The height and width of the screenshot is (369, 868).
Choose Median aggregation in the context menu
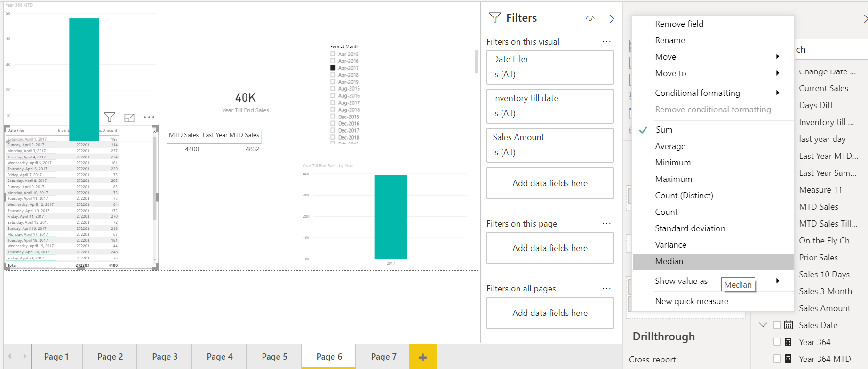pos(713,261)
